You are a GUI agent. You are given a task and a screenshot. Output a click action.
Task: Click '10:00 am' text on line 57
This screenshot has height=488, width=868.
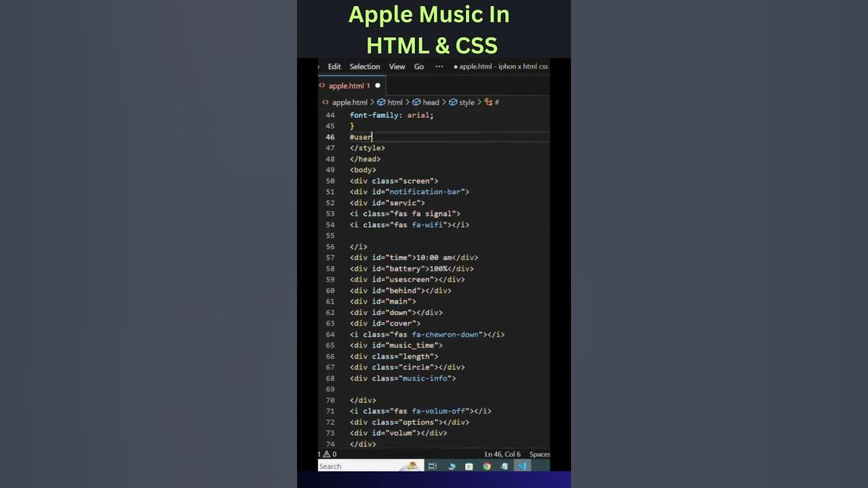click(x=434, y=258)
